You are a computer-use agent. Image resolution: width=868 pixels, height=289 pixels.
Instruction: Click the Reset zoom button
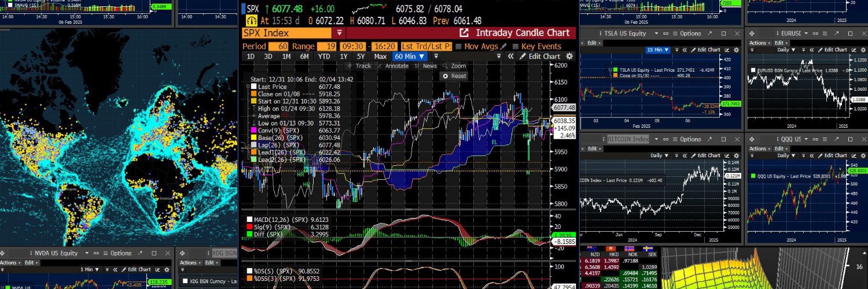coord(454,76)
